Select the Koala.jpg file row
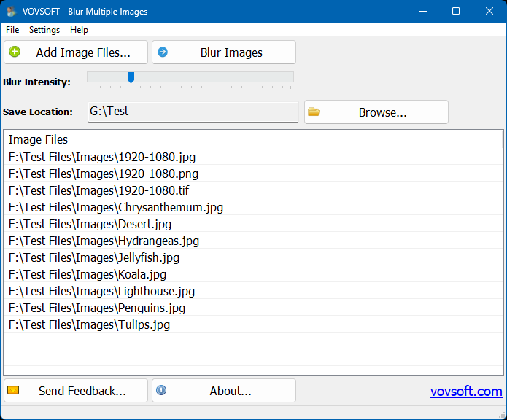Screen dimensions: 507x420 pos(254,274)
